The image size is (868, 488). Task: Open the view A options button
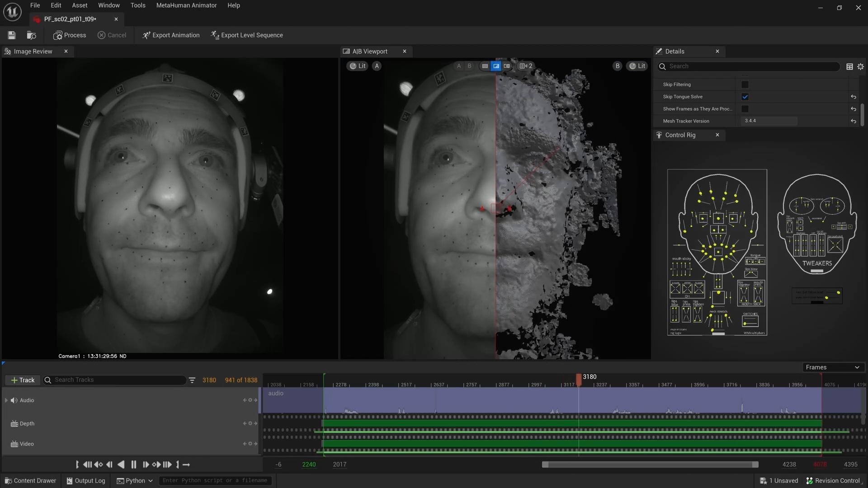tap(377, 66)
